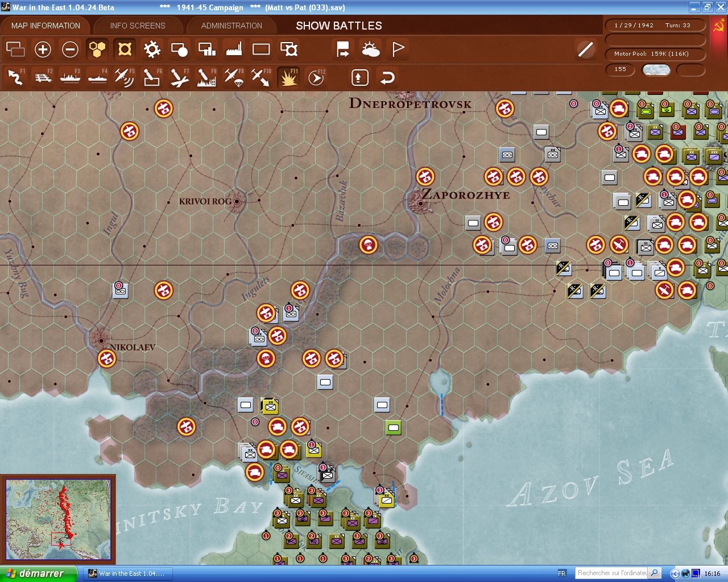Click the rectangle-with-gear toolbar icon
Screen dimensions: 728x582
[x=289, y=49]
